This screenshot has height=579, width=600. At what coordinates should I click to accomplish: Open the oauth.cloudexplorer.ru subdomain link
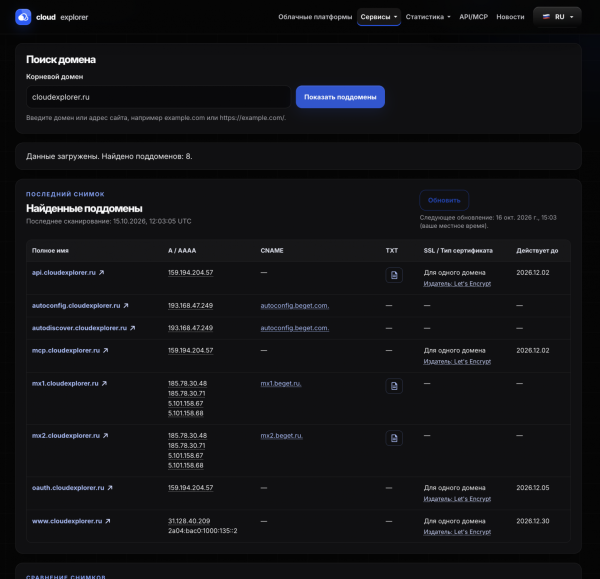click(68, 488)
